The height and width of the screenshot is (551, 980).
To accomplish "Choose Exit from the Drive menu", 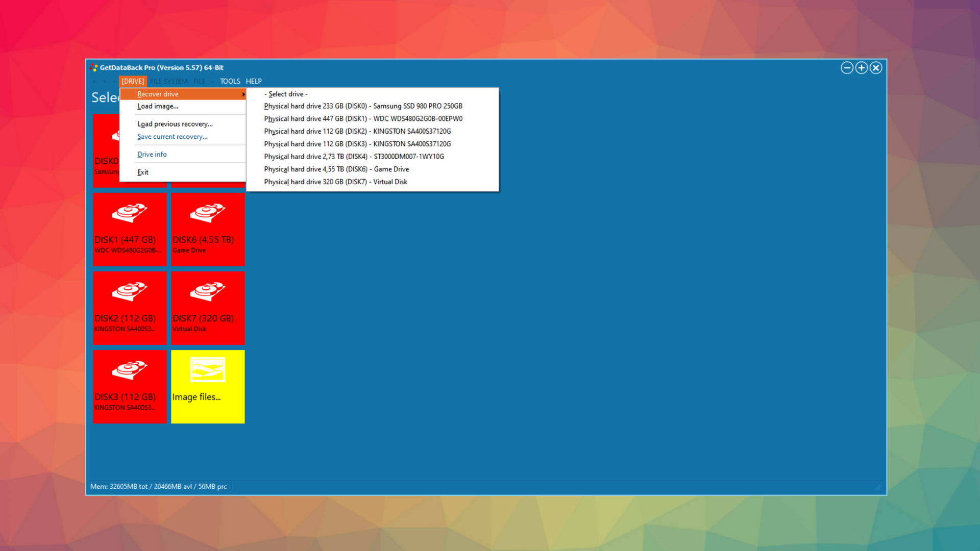I will 143,172.
